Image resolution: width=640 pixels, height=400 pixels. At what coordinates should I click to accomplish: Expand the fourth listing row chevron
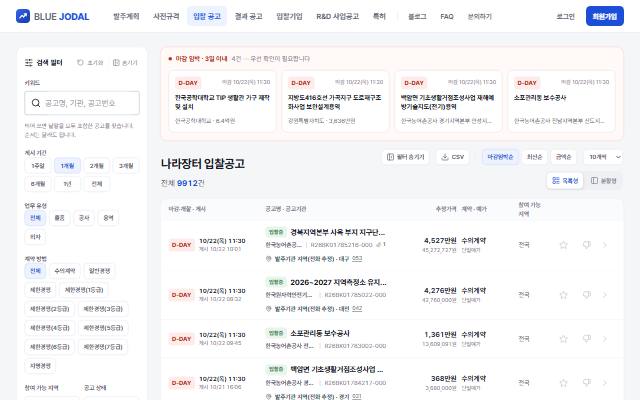pyautogui.click(x=605, y=383)
